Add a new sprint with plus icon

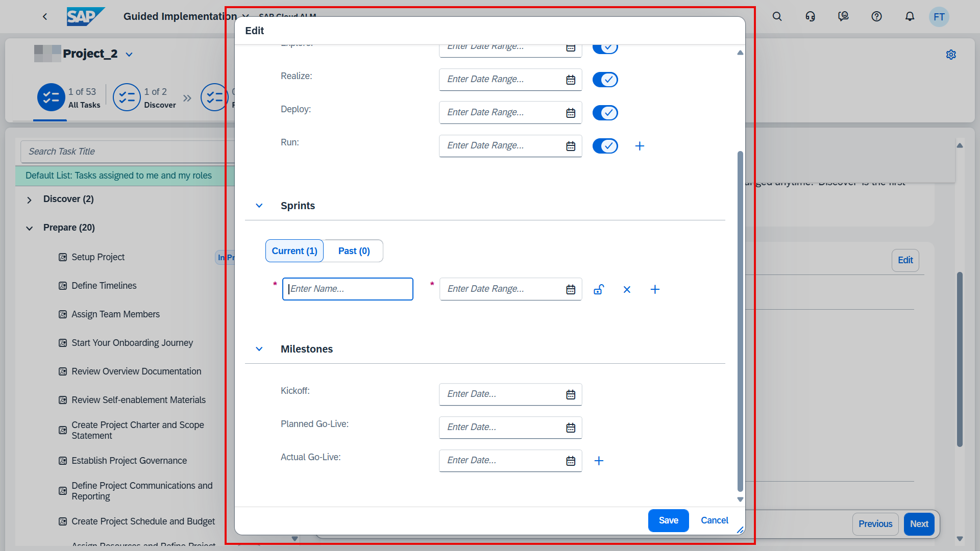point(655,290)
